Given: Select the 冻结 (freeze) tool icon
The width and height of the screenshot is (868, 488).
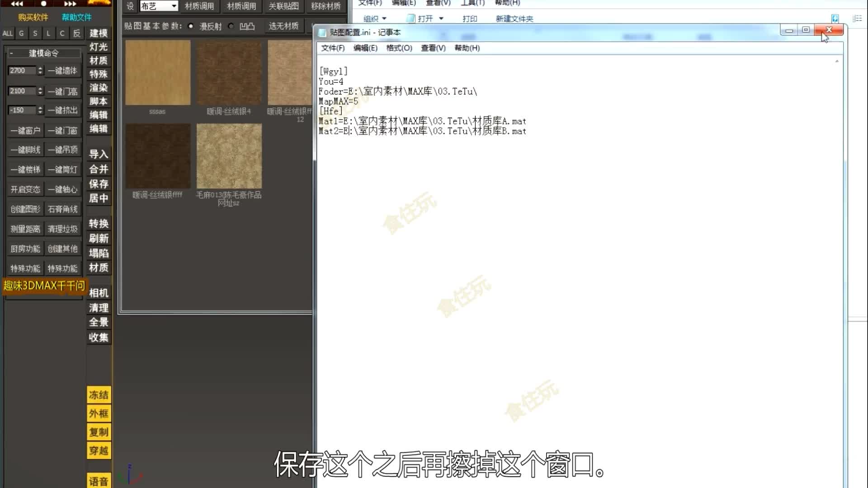Looking at the screenshot, I should point(99,394).
